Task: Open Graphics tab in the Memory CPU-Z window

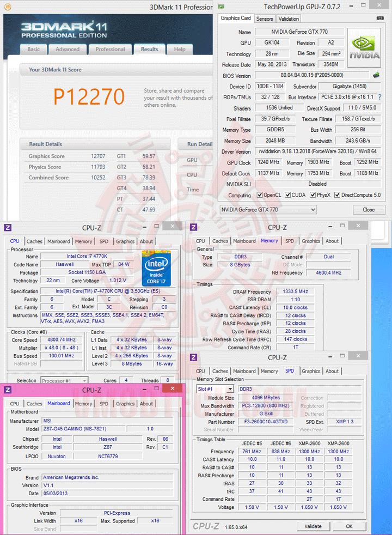Action: 311,241
